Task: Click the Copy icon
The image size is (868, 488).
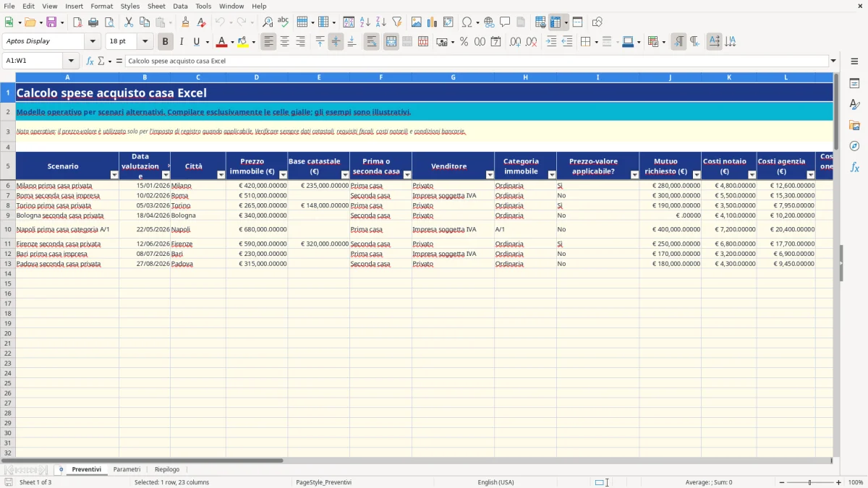Action: (x=145, y=22)
